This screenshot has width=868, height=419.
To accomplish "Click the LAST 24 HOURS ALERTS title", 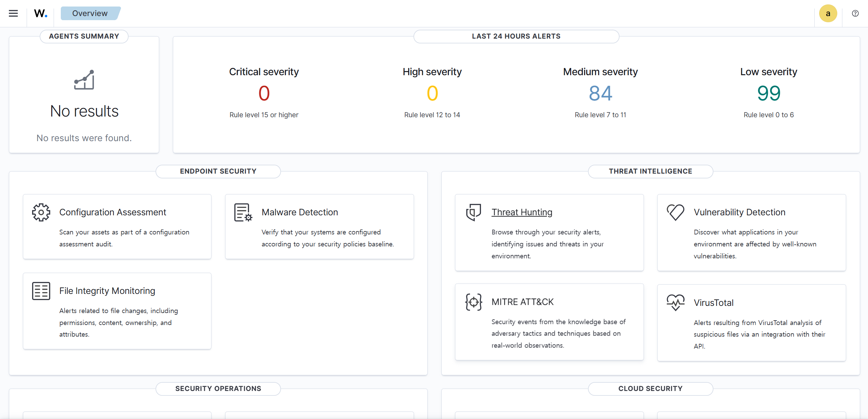I will tap(516, 36).
